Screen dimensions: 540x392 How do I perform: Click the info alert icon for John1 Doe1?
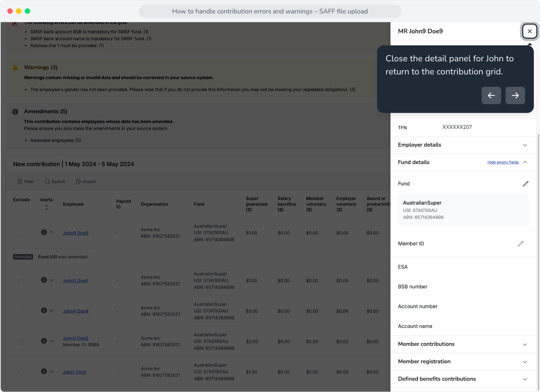(44, 371)
